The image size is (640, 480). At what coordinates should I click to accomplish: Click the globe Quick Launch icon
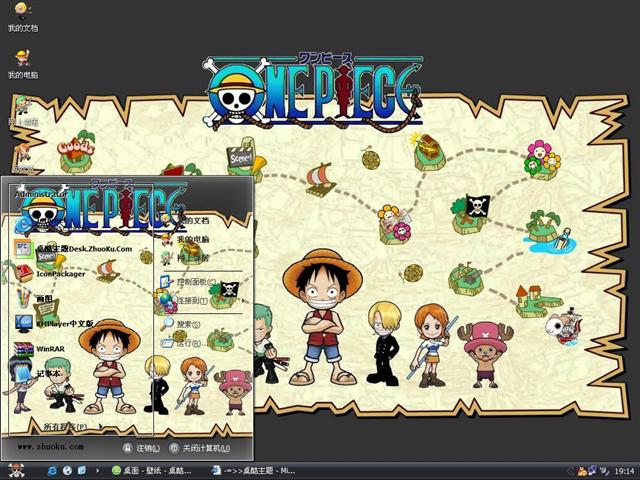67,471
